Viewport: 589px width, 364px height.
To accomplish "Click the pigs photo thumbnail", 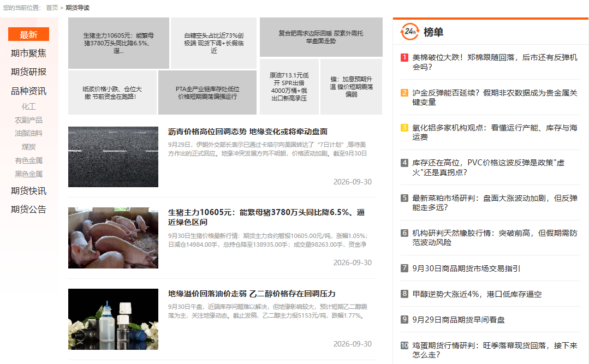I will click(x=113, y=238).
